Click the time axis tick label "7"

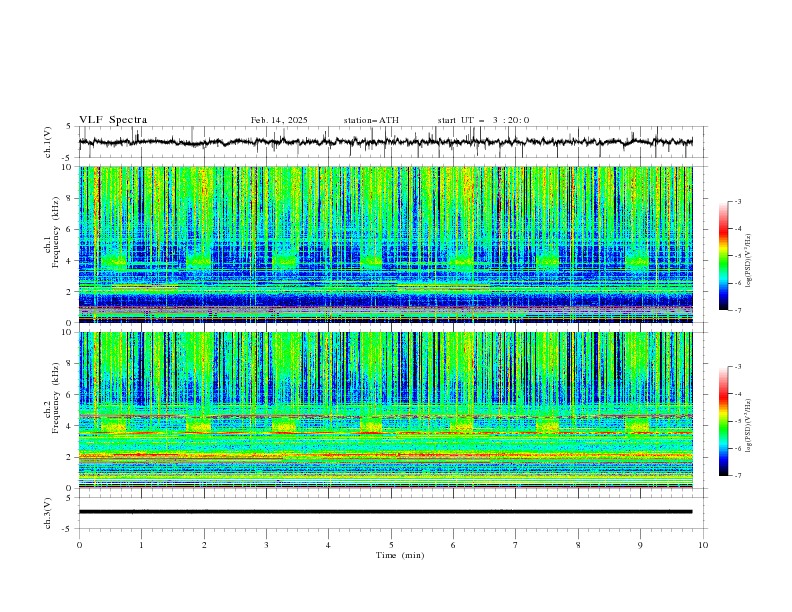[516, 545]
